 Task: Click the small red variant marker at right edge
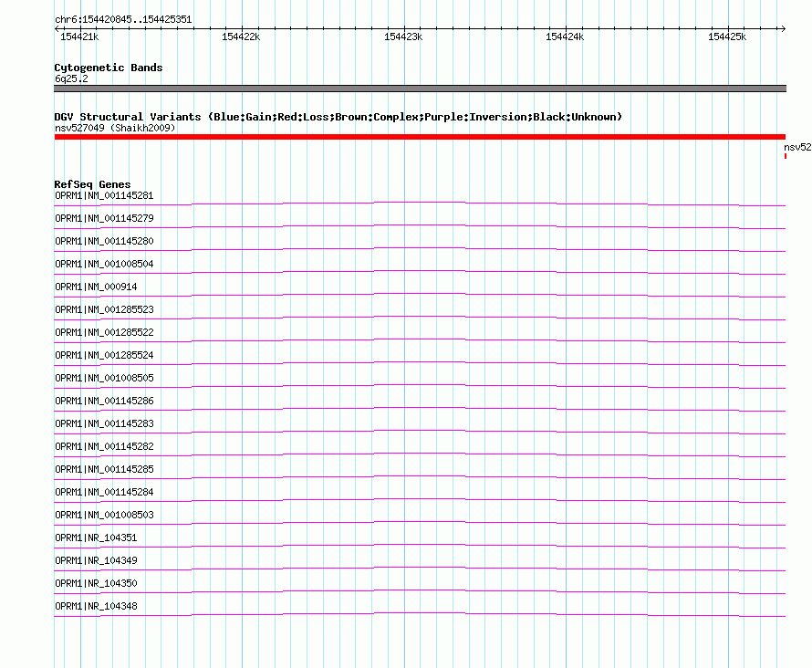click(x=785, y=156)
